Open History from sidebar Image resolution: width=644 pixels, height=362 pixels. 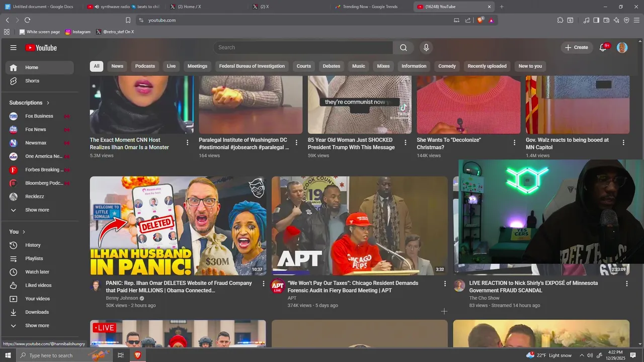coord(39,245)
